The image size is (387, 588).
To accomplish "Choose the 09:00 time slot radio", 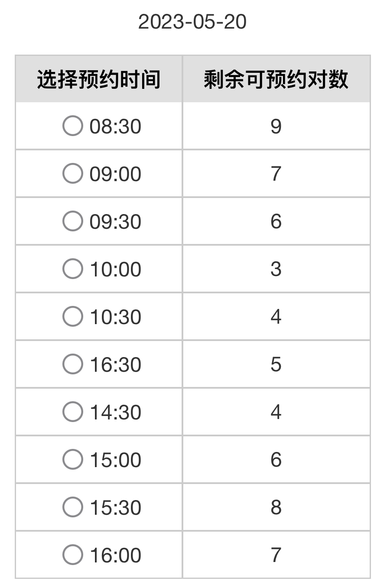I will point(72,174).
